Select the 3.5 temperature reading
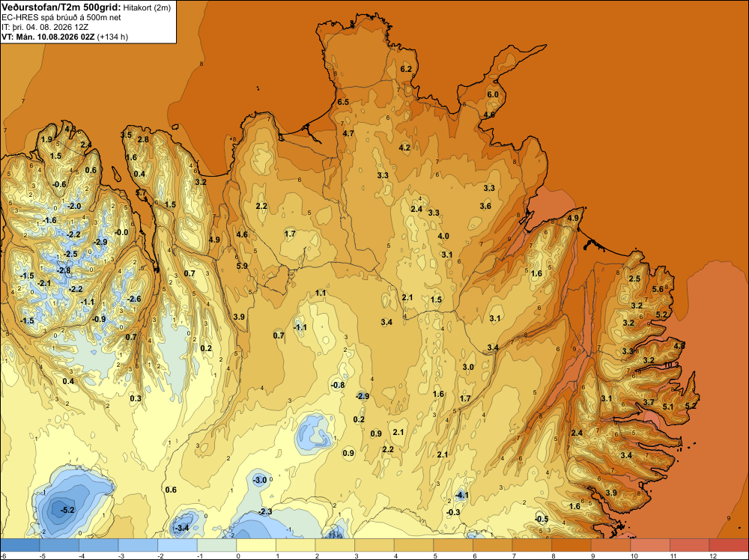 [x=126, y=135]
